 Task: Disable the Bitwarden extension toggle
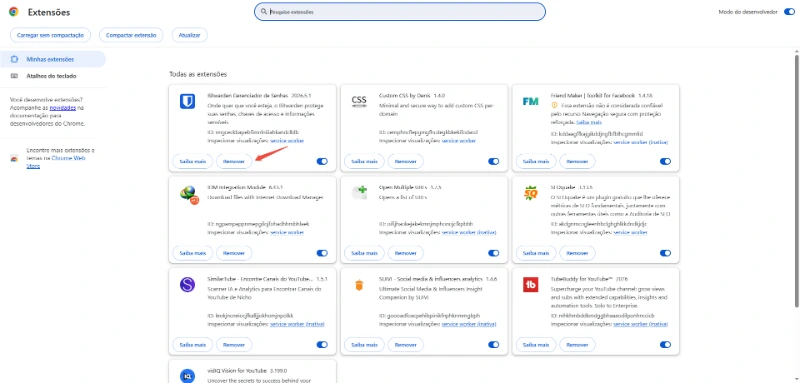pos(322,161)
